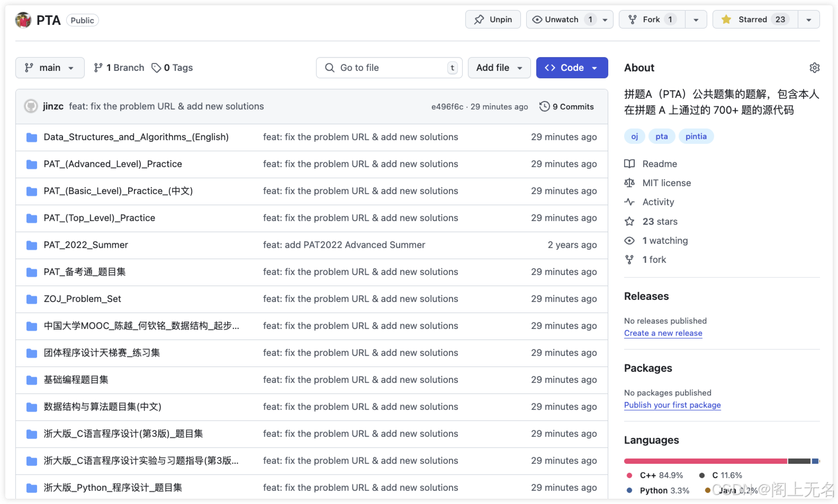Open the green Code dropdown
The width and height of the screenshot is (838, 504).
click(x=572, y=68)
